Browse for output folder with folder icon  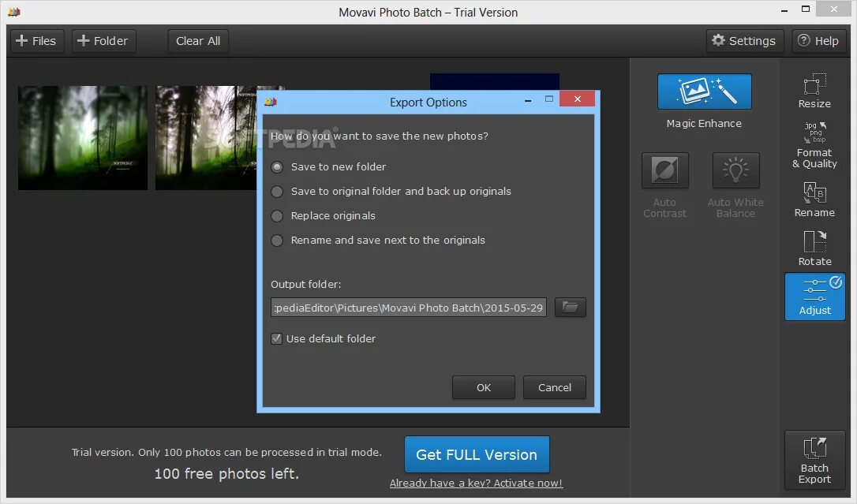[570, 308]
